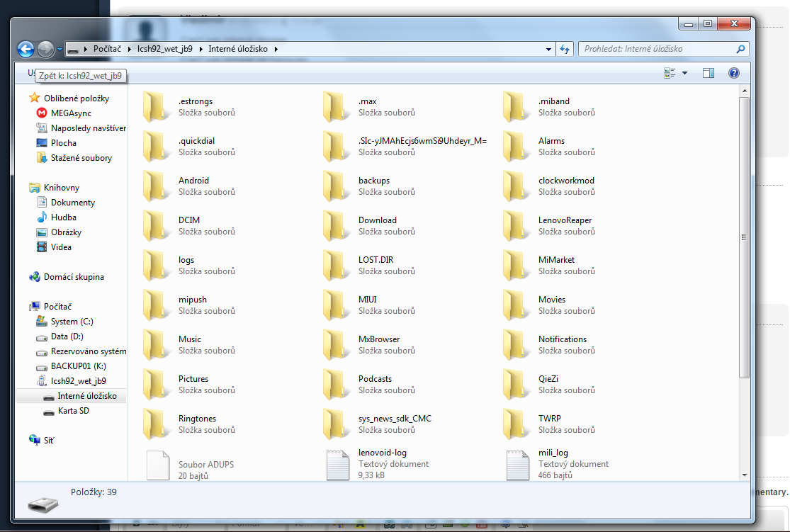Select the .quickdial folder
Image resolution: width=790 pixels, height=532 pixels.
click(189, 146)
